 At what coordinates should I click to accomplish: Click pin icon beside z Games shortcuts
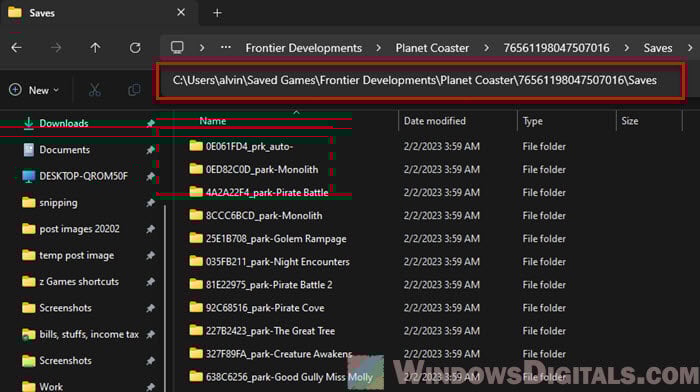(150, 282)
